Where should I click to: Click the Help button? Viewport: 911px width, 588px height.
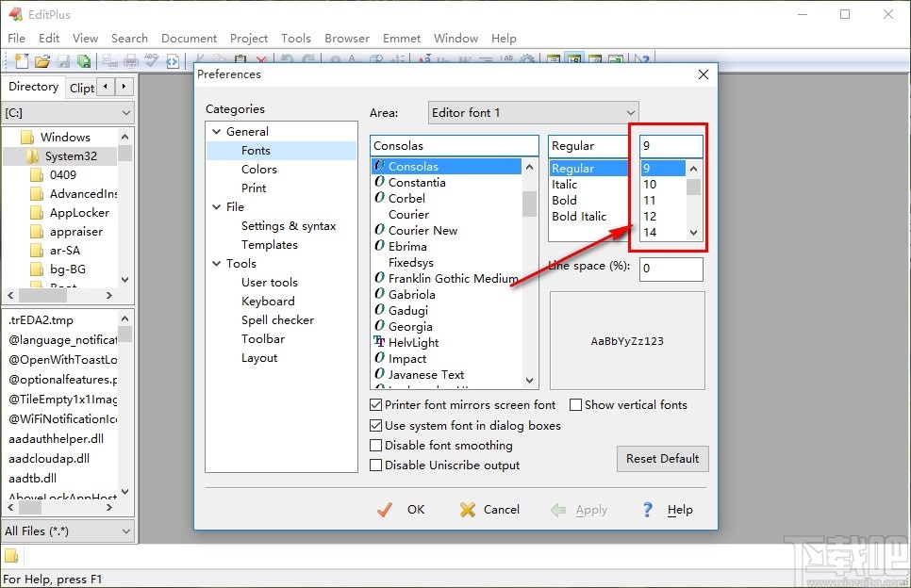[668, 510]
